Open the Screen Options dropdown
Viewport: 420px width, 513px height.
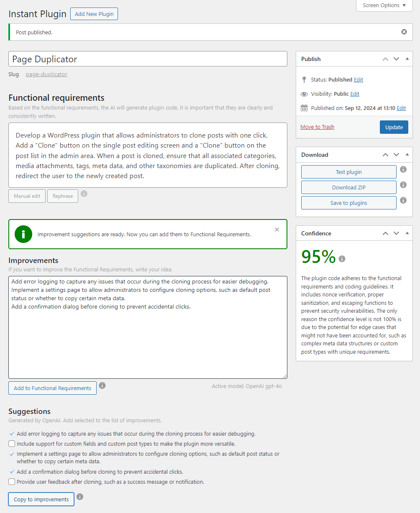coord(384,5)
